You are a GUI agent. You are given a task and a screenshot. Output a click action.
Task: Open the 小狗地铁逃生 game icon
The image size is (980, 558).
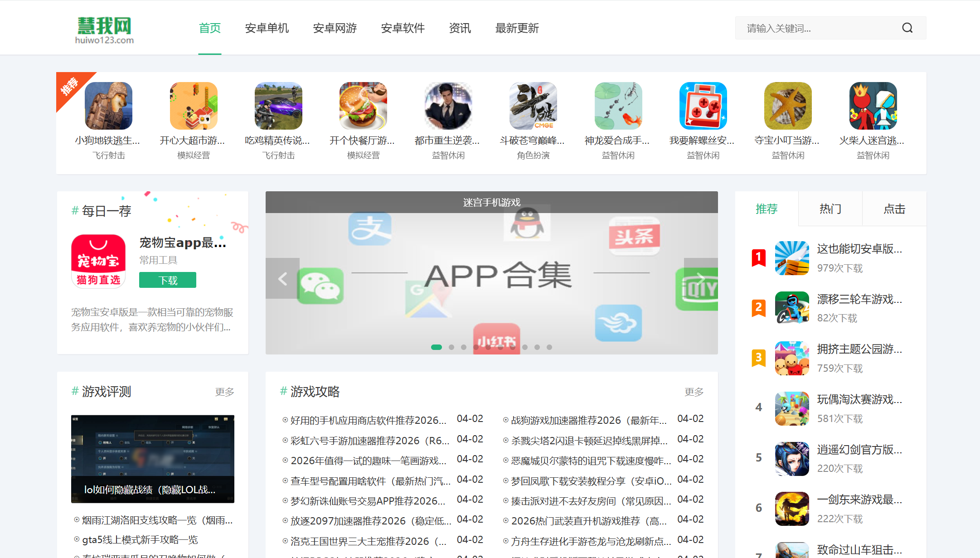[x=108, y=106]
